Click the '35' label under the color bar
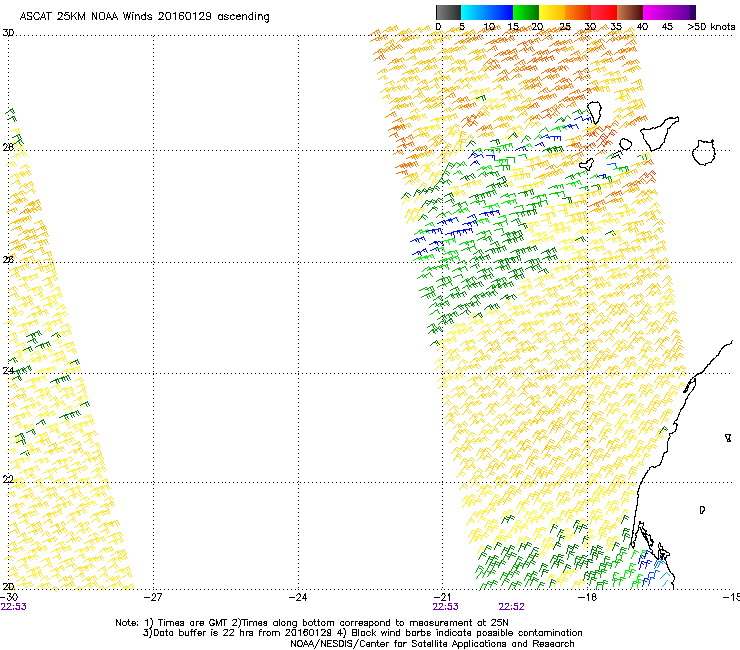 (616, 26)
